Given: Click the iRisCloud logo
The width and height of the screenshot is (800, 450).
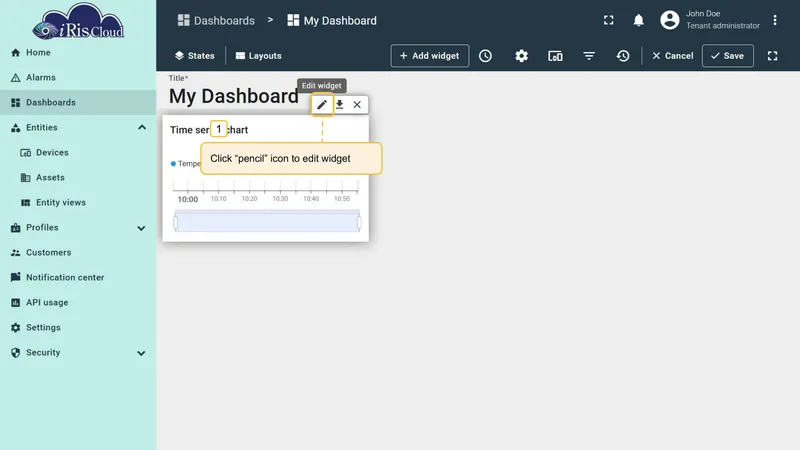Looking at the screenshot, I should pos(78,21).
